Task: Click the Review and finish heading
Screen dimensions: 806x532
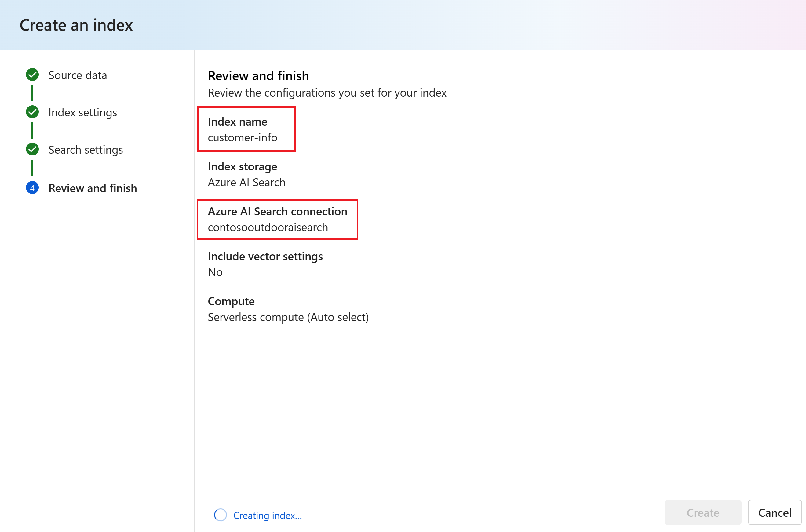Action: tap(258, 76)
